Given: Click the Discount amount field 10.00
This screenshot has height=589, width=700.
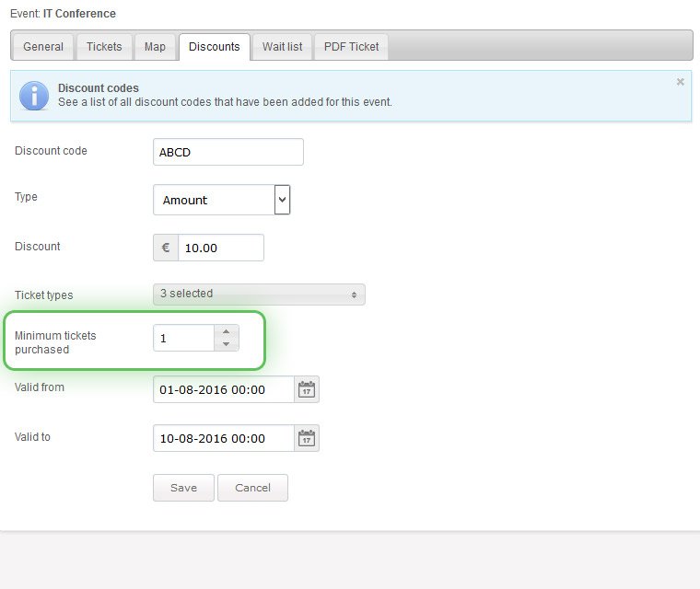Looking at the screenshot, I should (x=221, y=248).
